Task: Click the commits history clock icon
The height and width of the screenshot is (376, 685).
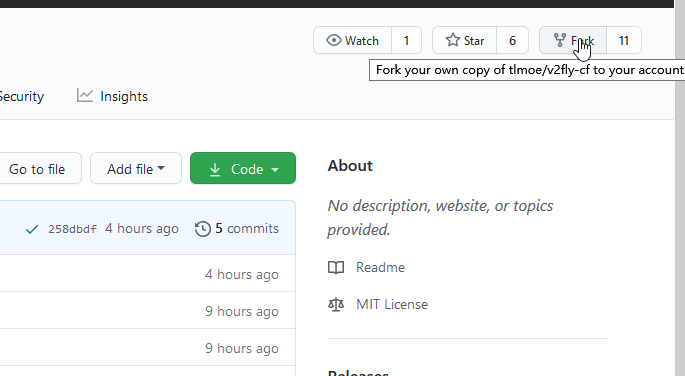Action: pyautogui.click(x=203, y=229)
